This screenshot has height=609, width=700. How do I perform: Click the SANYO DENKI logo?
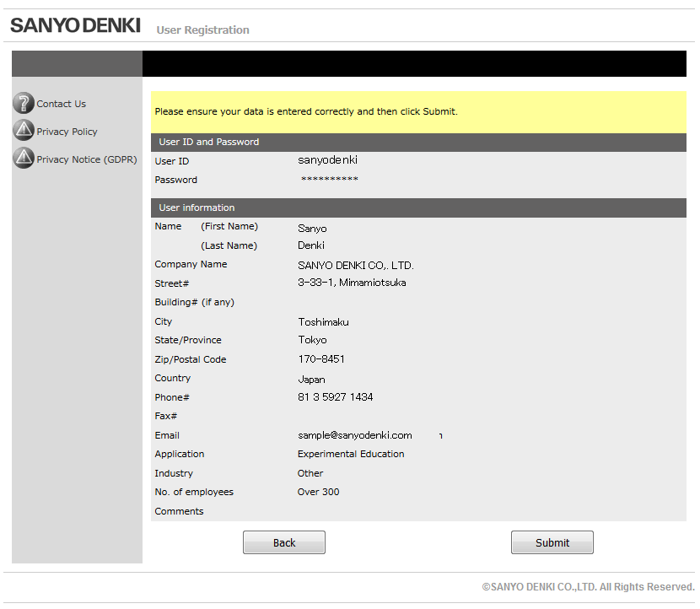tap(75, 25)
